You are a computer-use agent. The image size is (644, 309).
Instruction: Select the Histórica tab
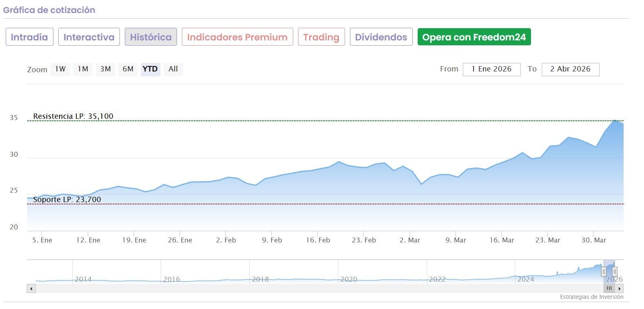pos(150,37)
